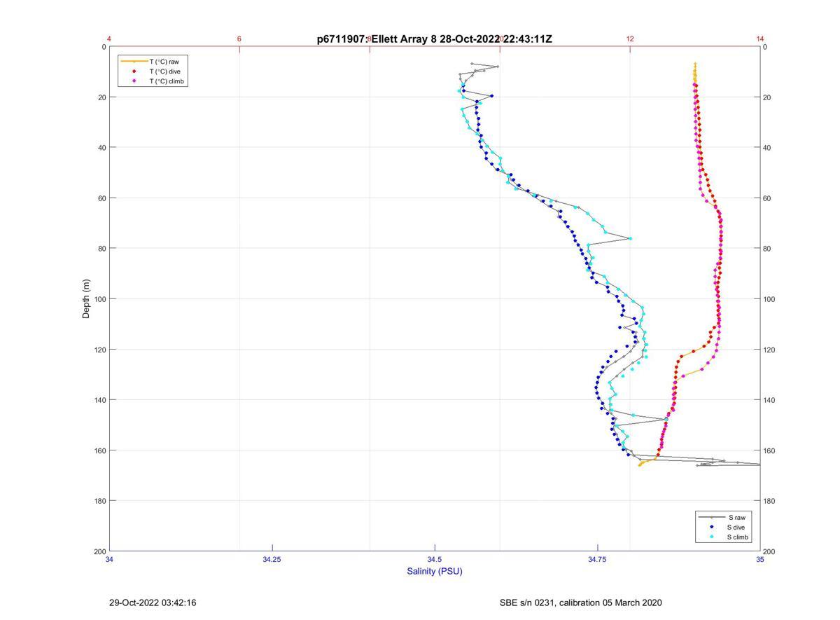The height and width of the screenshot is (620, 840).
Task: Click salinity tick label '35'
Action: [x=760, y=559]
